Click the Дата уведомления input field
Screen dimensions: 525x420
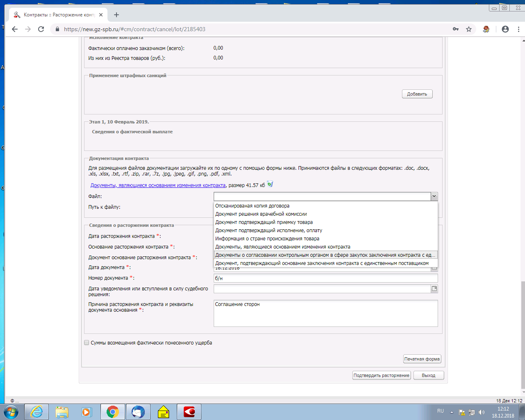[322, 289]
